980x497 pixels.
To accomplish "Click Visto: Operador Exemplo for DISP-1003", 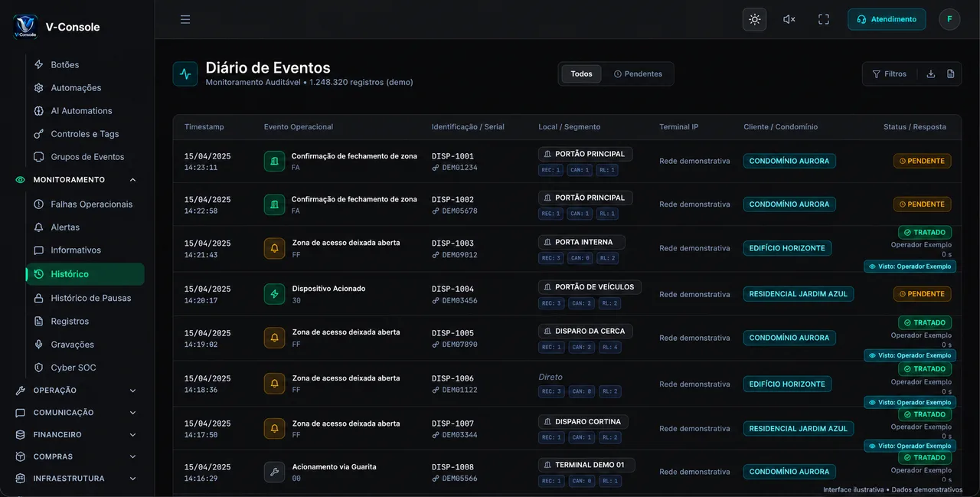I will point(910,266).
